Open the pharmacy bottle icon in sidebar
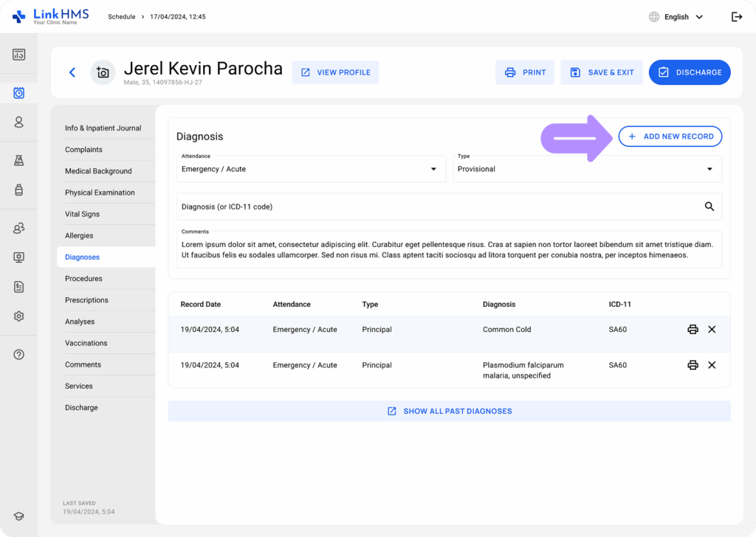This screenshot has width=756, height=537. point(18,190)
